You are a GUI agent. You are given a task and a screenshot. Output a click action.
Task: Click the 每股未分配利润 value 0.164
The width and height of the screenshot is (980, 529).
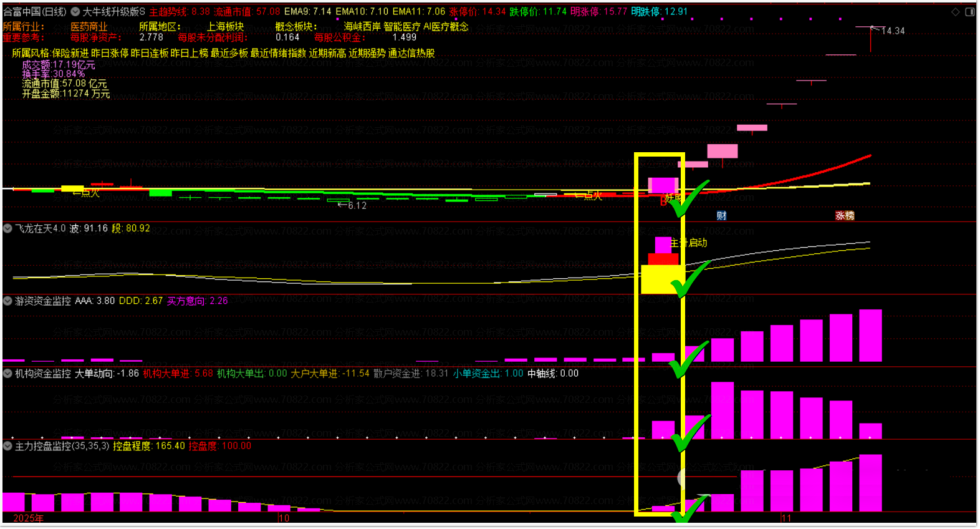(287, 37)
